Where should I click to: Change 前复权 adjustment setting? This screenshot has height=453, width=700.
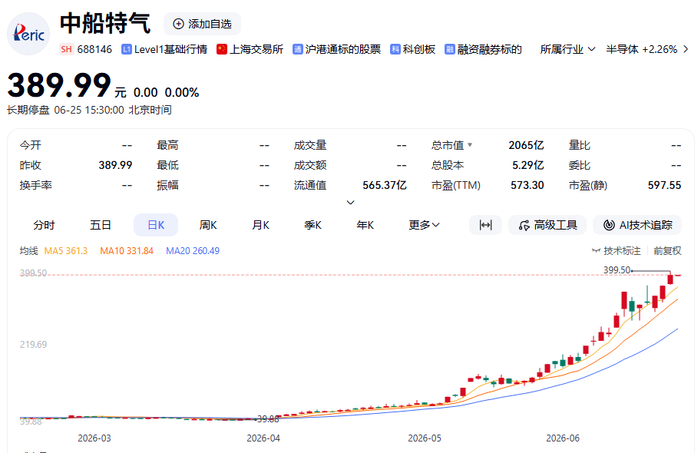pyautogui.click(x=667, y=251)
